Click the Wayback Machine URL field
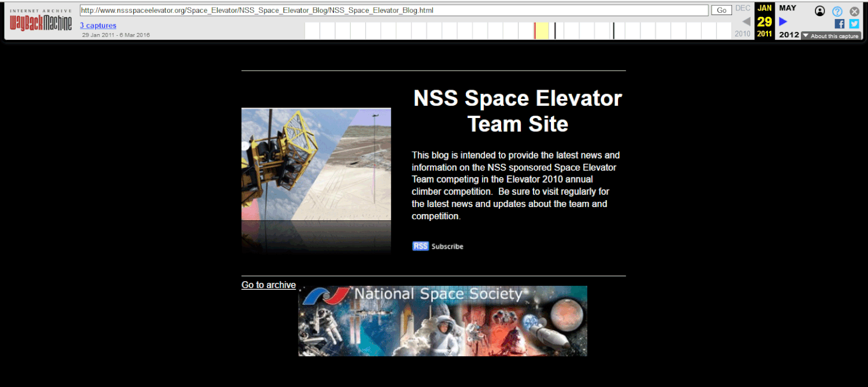This screenshot has width=868, height=387. coord(393,10)
